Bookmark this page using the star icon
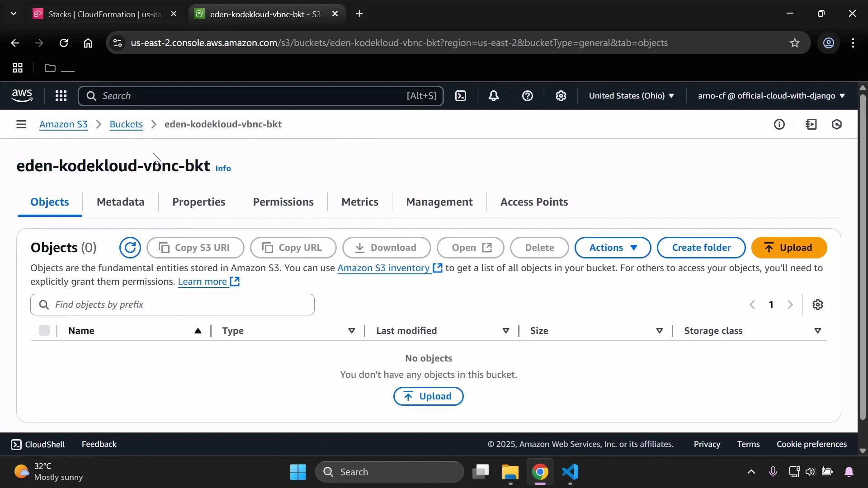 point(794,43)
